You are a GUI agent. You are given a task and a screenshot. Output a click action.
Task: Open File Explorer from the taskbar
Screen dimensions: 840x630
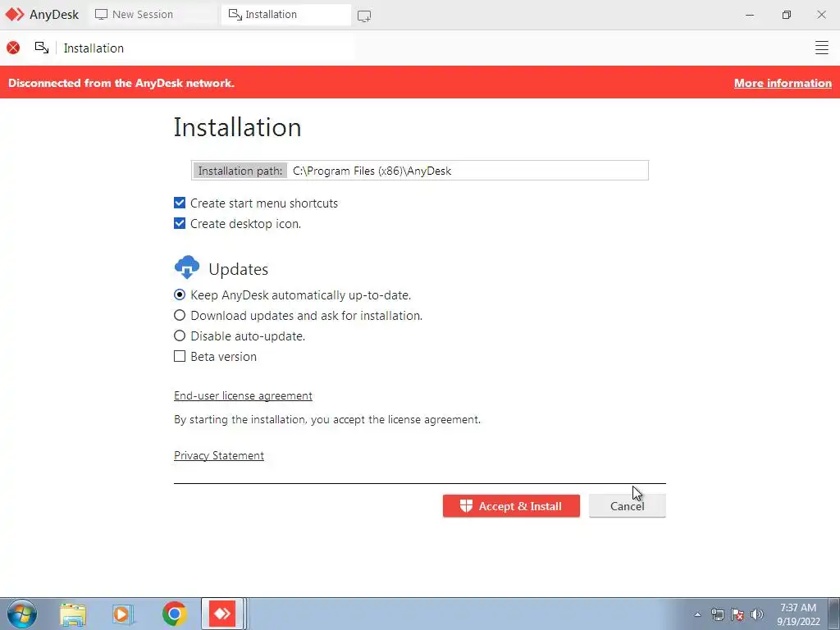73,614
